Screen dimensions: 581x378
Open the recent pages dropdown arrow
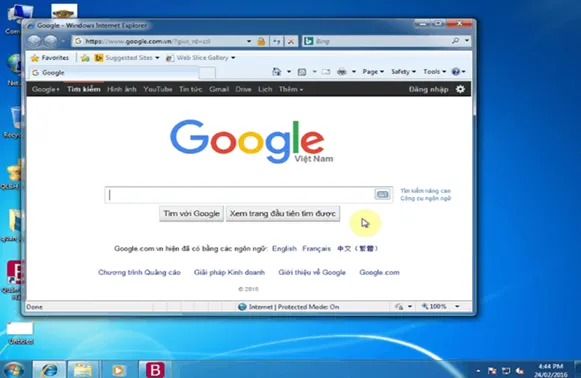[63, 41]
